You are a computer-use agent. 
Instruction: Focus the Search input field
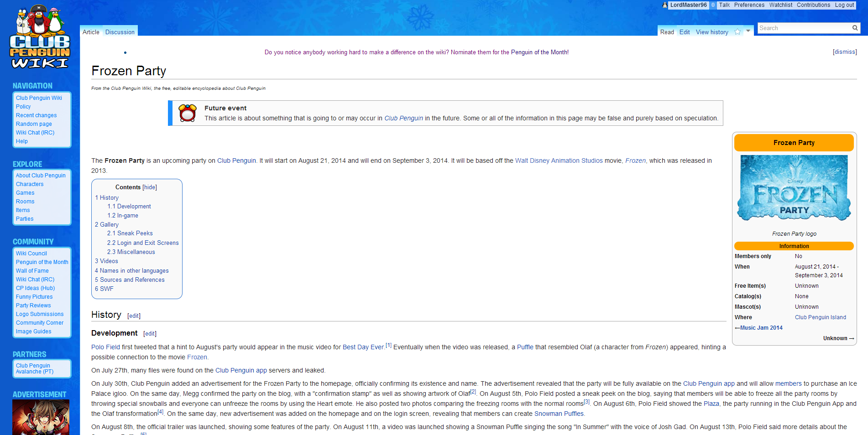click(x=803, y=28)
